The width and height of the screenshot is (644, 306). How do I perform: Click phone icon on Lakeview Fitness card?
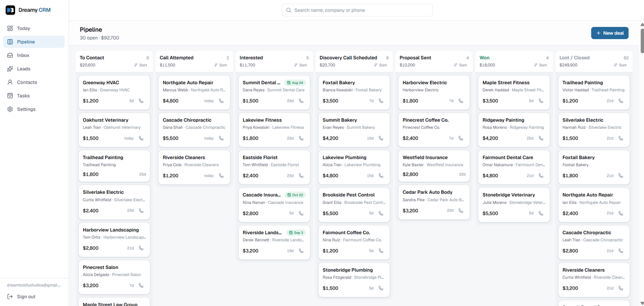tap(301, 139)
